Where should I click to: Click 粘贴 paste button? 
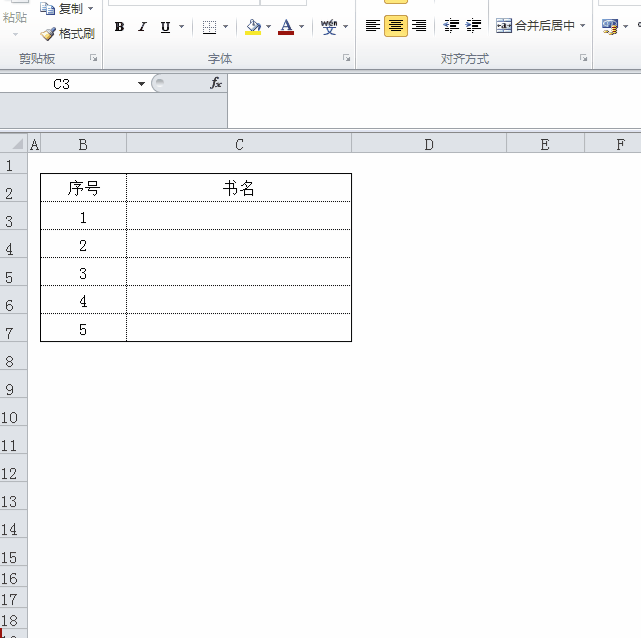tap(15, 17)
